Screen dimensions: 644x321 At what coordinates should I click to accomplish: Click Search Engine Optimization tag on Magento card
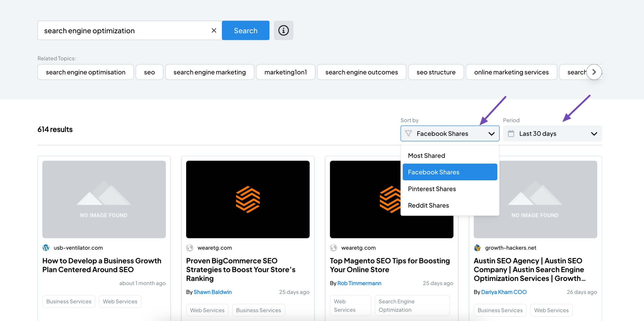click(x=412, y=305)
